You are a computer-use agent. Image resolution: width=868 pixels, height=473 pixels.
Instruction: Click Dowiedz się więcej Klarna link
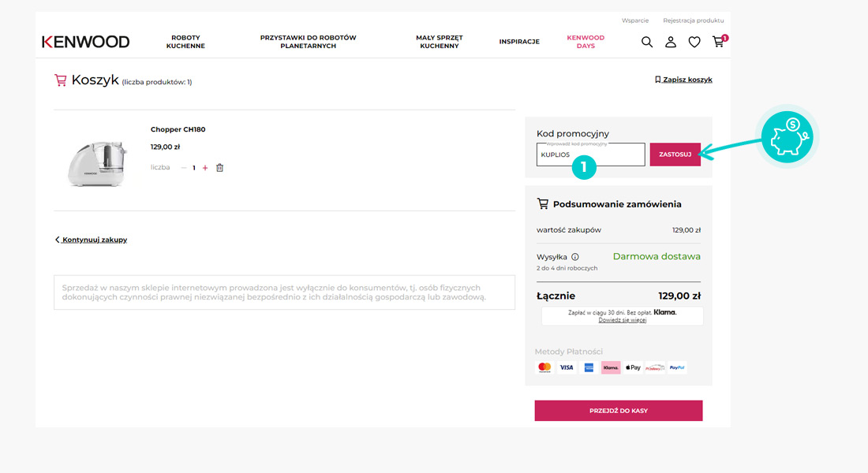point(623,320)
